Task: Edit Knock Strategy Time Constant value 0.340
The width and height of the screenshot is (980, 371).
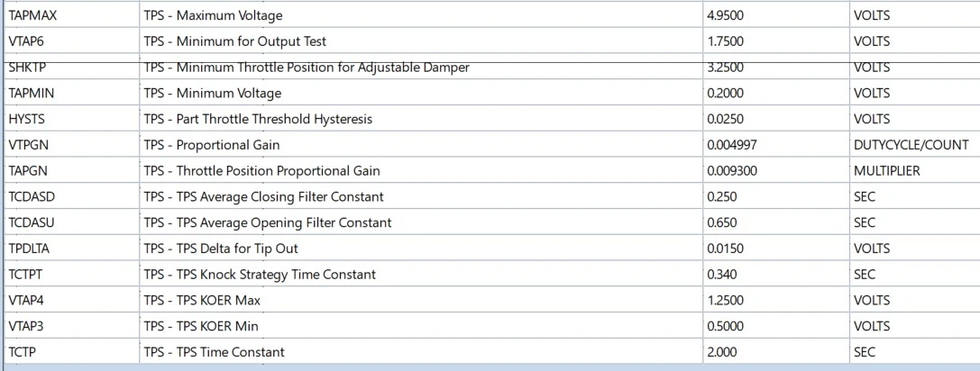Action: pos(775,274)
